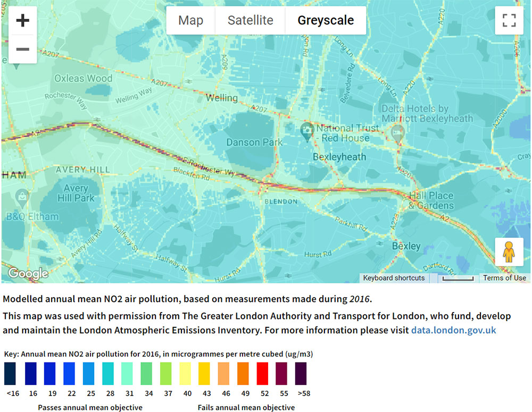Visit the data.london.gov.uk link
The width and height of the screenshot is (532, 412).
453,330
